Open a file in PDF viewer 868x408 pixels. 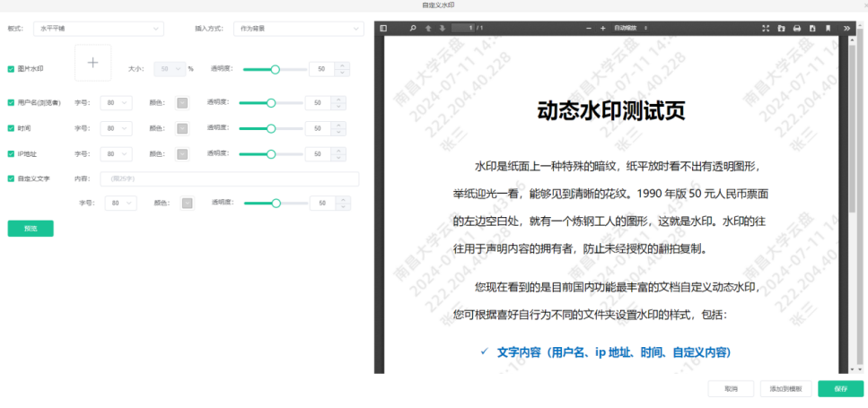coord(781,28)
